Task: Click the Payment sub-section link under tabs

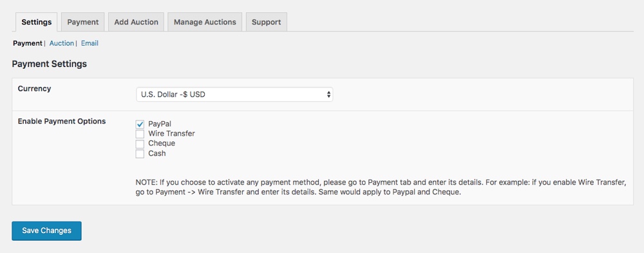Action: tap(28, 43)
